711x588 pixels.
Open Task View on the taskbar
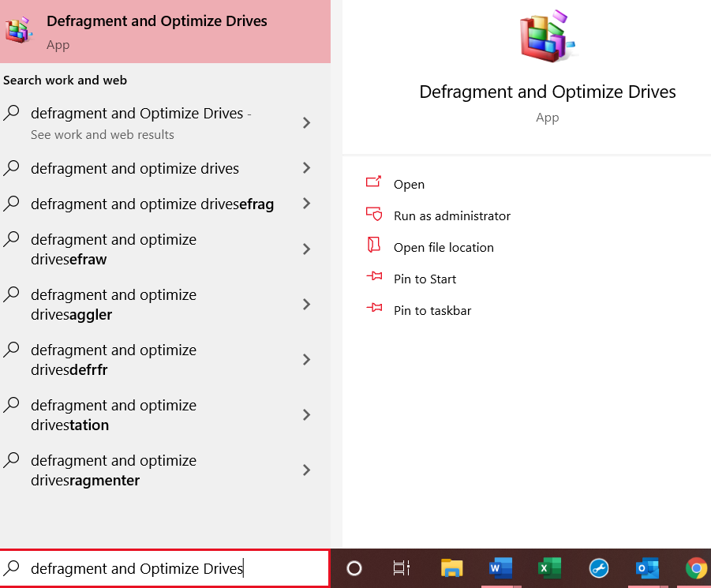pyautogui.click(x=402, y=568)
